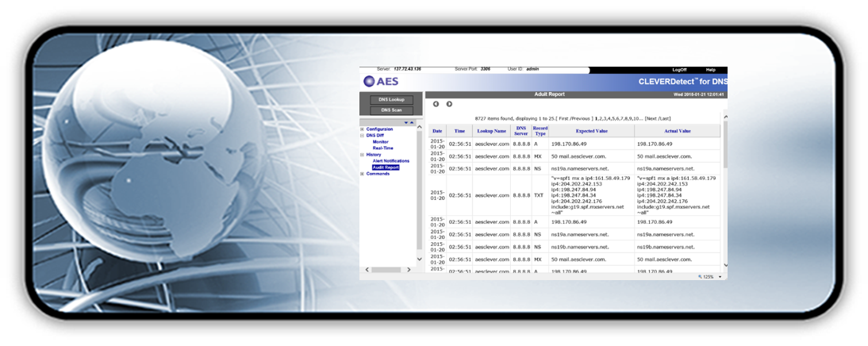Sort by the Record Type column header
The width and height of the screenshot is (868, 346).
tap(540, 131)
